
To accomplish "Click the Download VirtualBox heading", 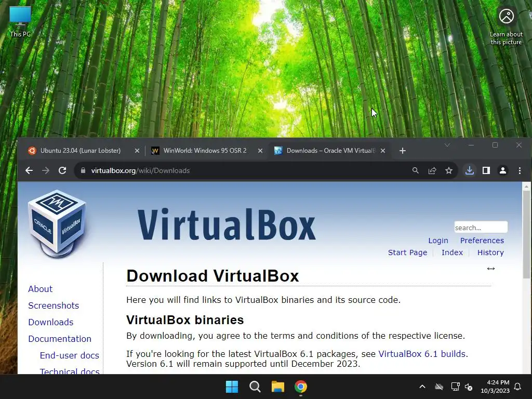I will click(212, 275).
